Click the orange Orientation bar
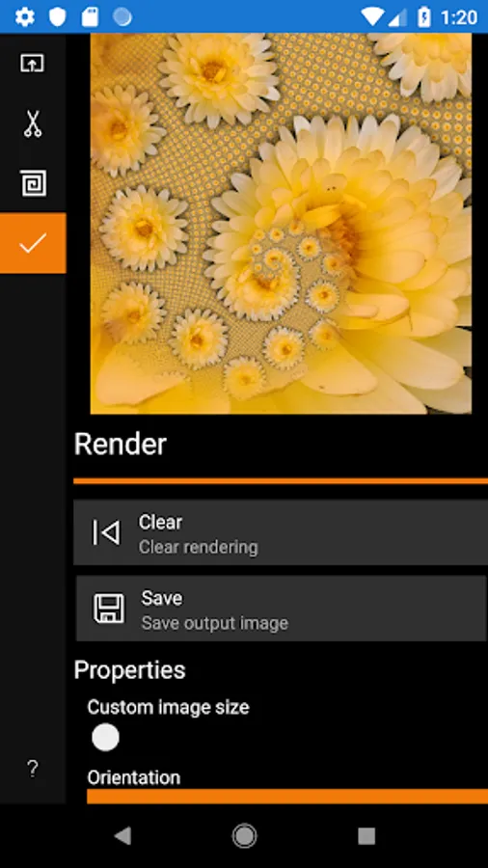488x868 pixels. pyautogui.click(x=287, y=796)
